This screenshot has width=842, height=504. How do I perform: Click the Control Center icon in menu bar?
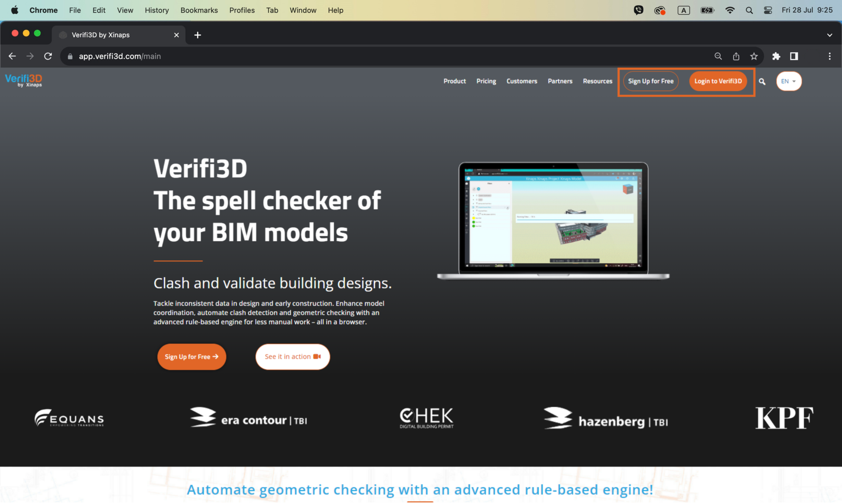[x=767, y=10]
